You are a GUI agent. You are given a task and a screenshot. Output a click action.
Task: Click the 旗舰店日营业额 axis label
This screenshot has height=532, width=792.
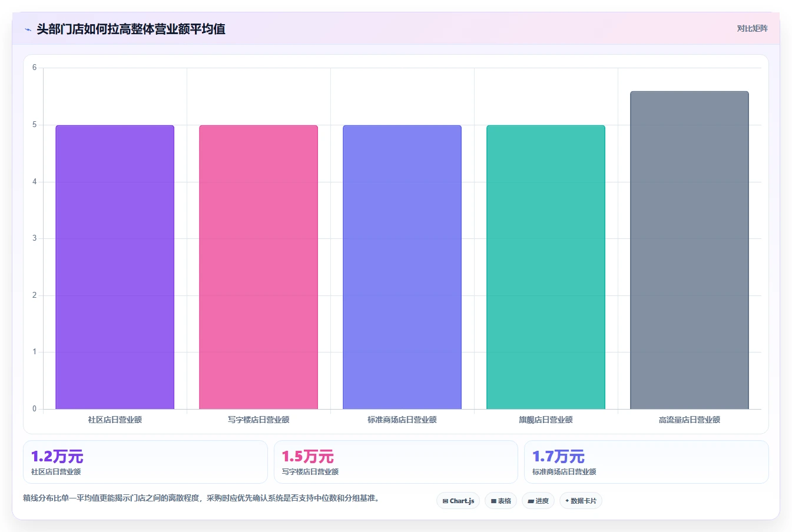point(546,420)
